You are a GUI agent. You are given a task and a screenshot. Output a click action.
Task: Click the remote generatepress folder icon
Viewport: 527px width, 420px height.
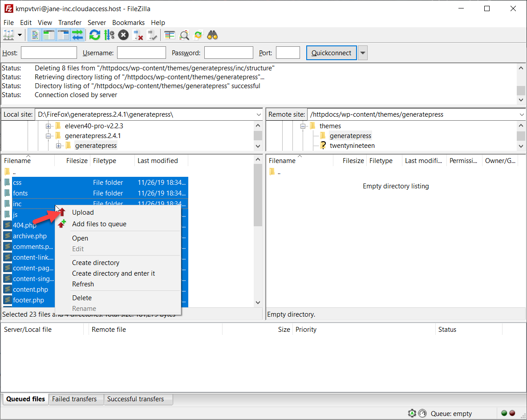(323, 135)
